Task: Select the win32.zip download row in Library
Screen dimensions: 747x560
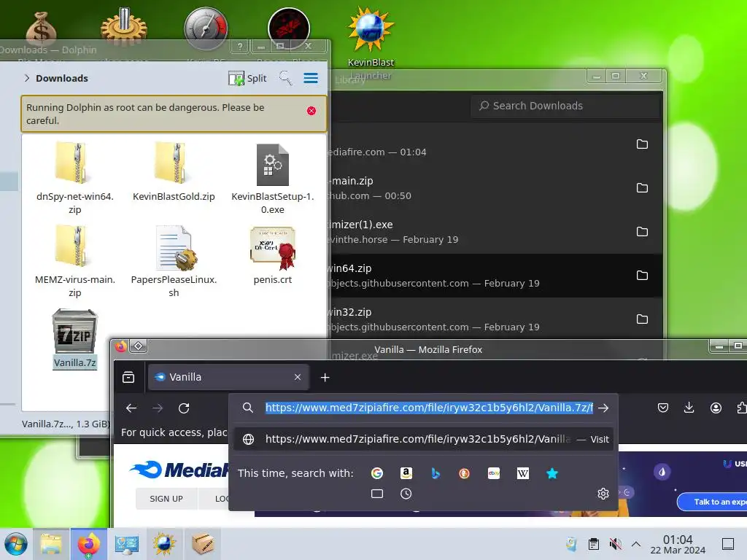Action: point(495,319)
